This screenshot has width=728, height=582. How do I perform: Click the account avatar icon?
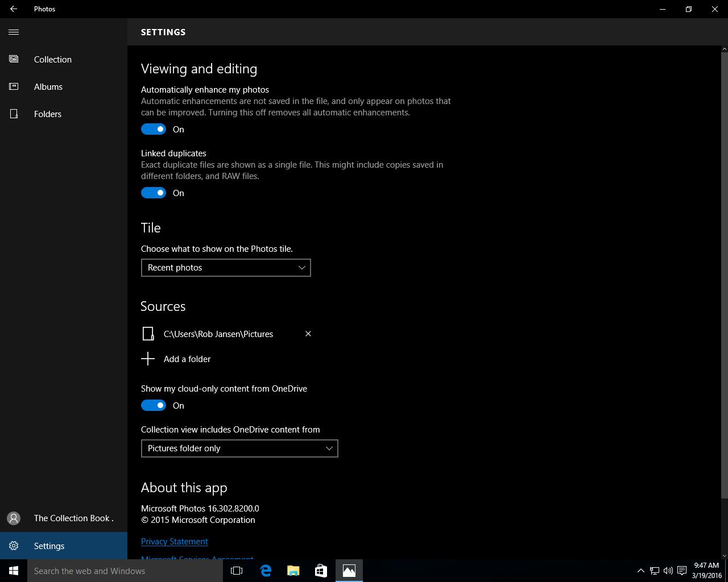tap(14, 518)
